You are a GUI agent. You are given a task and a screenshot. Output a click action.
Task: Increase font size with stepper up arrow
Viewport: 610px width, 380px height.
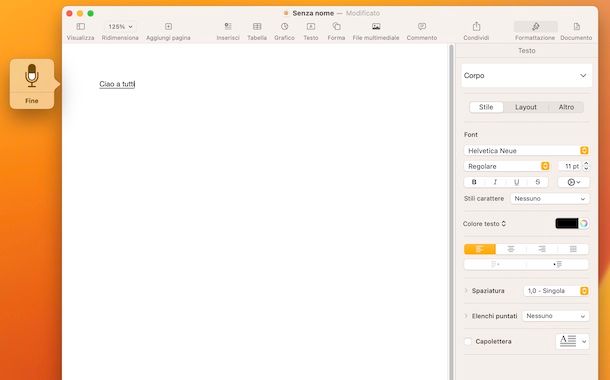point(586,164)
